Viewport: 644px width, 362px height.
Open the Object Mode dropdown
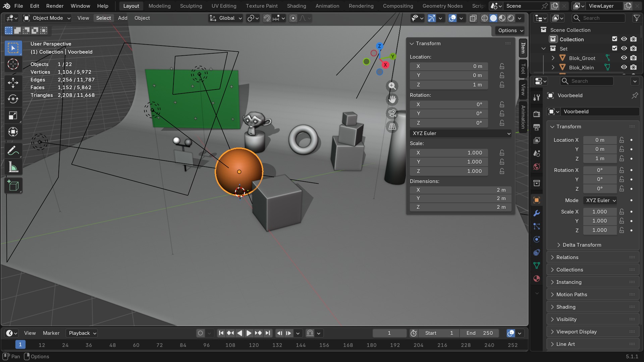(x=47, y=18)
